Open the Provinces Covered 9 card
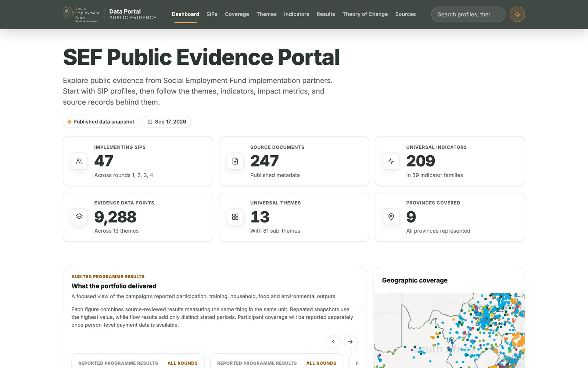The height and width of the screenshot is (368, 588). click(x=450, y=217)
